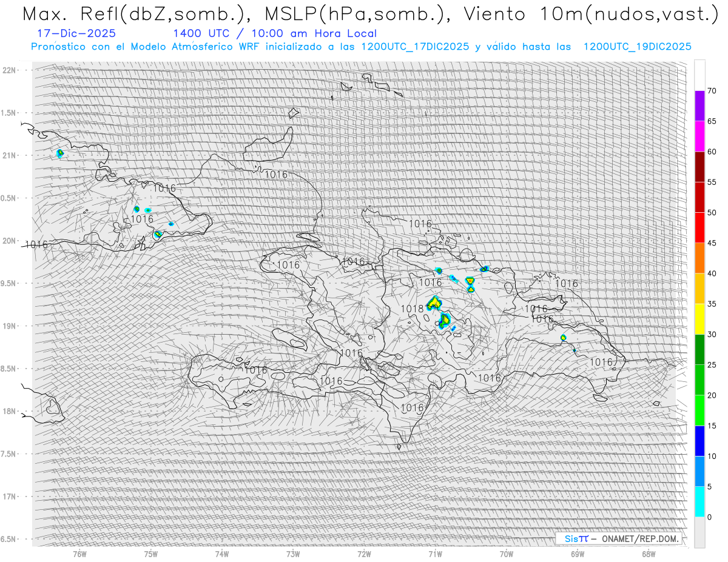Click the '0' colorbar tick value
728x562 pixels.
point(709,517)
